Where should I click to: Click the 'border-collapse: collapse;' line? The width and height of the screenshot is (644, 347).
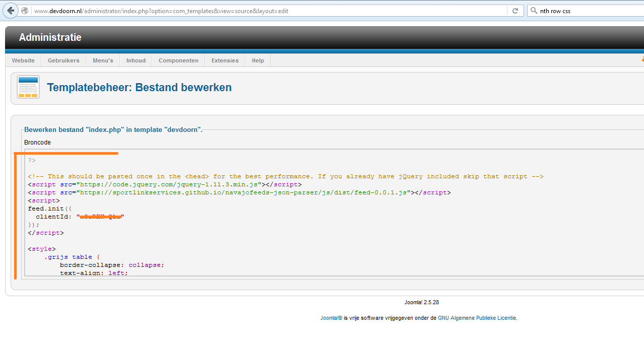(x=112, y=265)
